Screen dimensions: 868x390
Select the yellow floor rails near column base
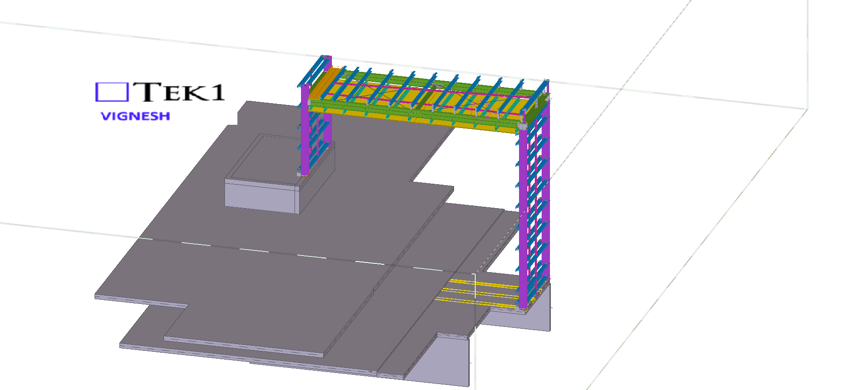pyautogui.click(x=479, y=292)
